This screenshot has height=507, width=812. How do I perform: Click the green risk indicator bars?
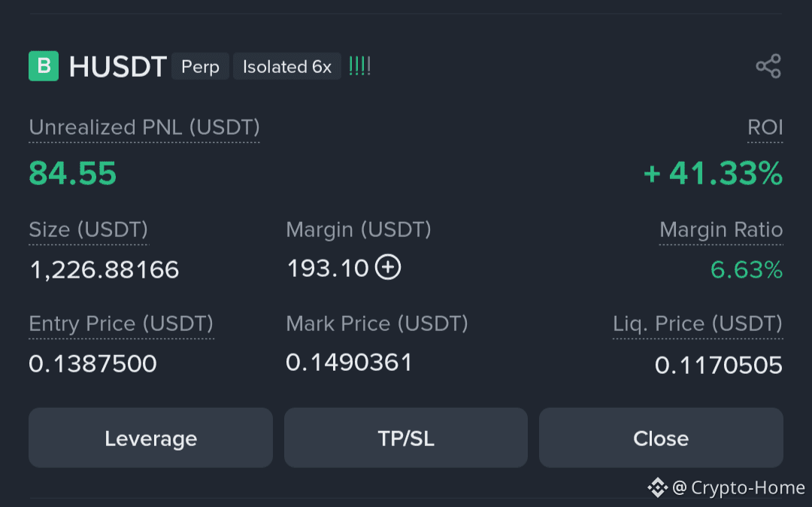click(360, 66)
